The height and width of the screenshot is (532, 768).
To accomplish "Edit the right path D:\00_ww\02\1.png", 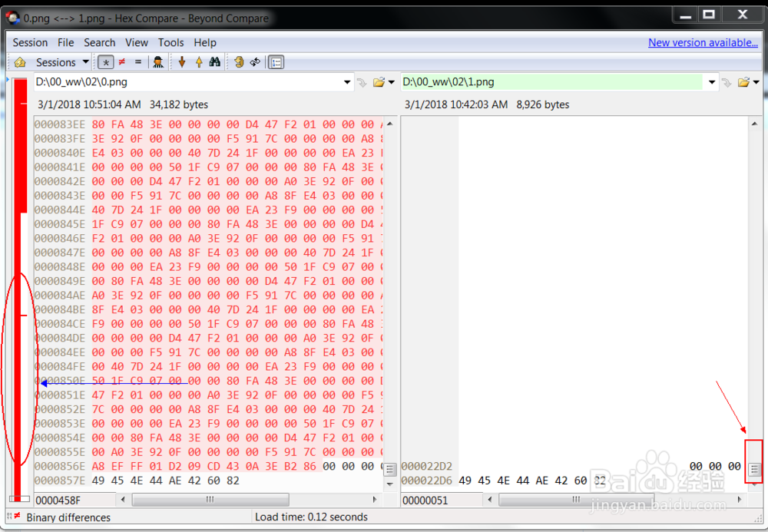I will pyautogui.click(x=552, y=81).
